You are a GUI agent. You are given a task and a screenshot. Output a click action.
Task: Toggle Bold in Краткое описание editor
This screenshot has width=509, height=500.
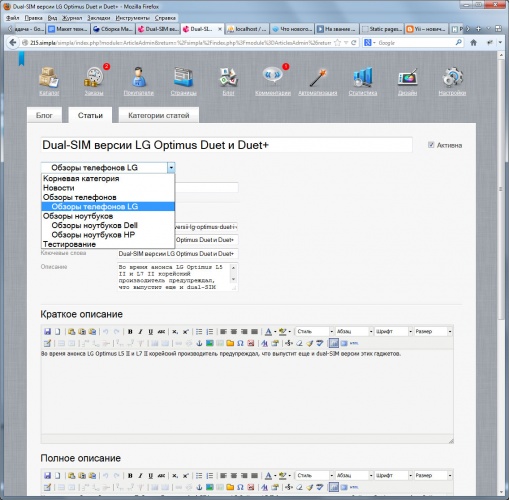coord(130,331)
